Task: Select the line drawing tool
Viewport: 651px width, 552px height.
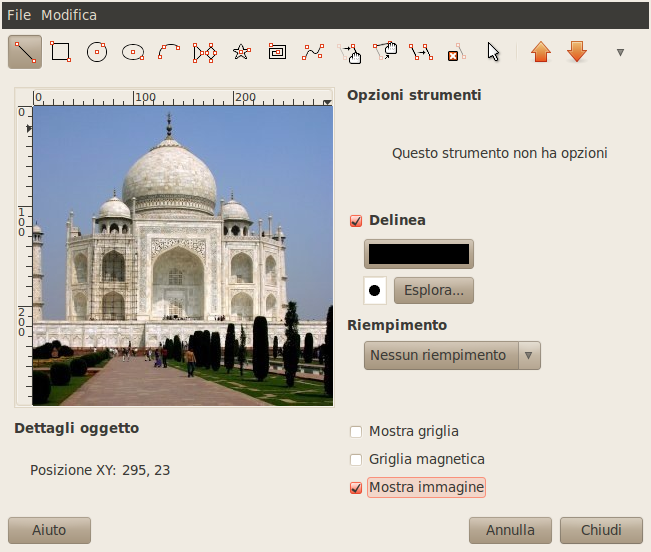Action: (25, 52)
